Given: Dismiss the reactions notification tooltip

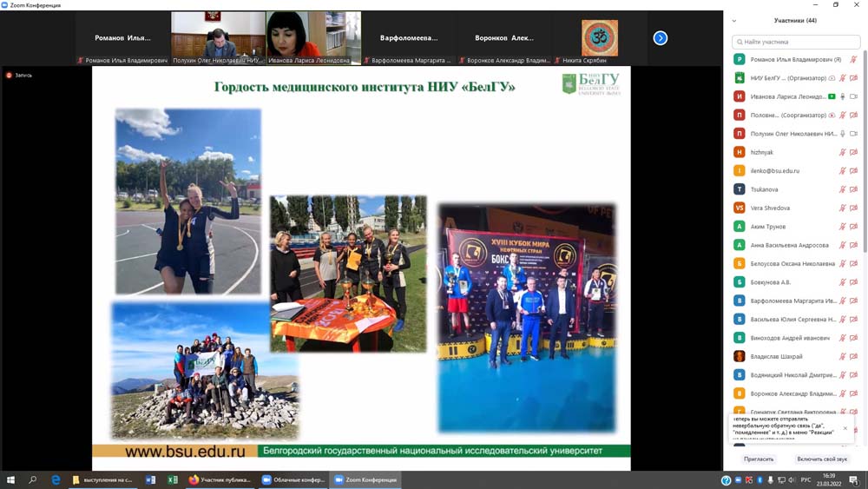Looking at the screenshot, I should click(845, 428).
